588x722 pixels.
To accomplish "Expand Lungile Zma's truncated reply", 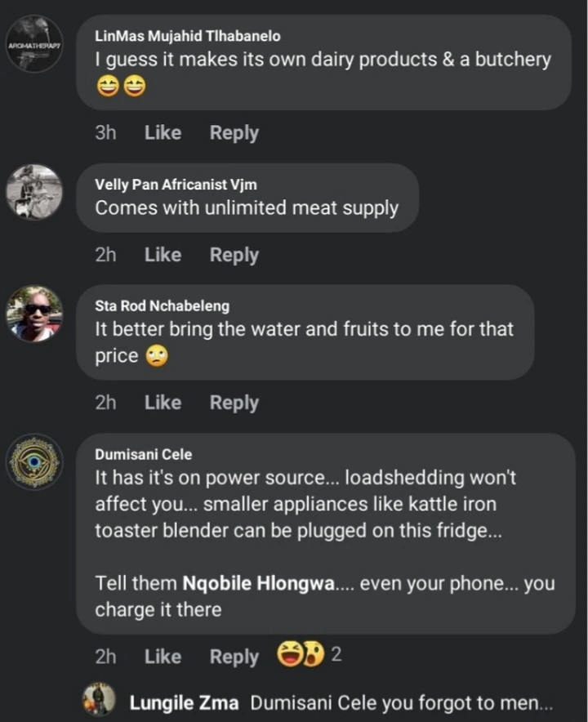I will pos(402,703).
